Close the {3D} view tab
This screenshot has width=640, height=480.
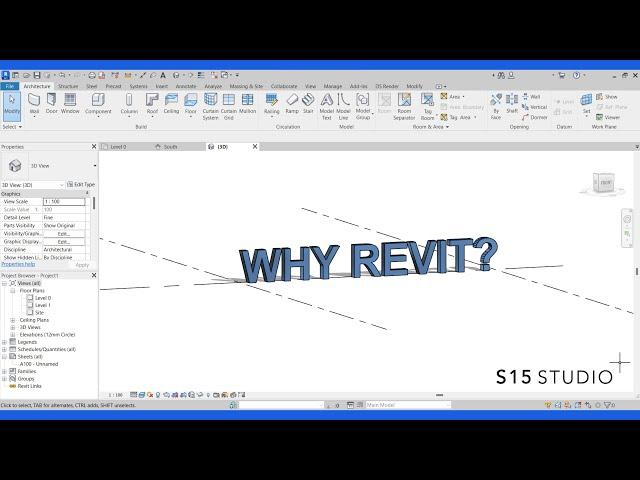click(x=255, y=147)
